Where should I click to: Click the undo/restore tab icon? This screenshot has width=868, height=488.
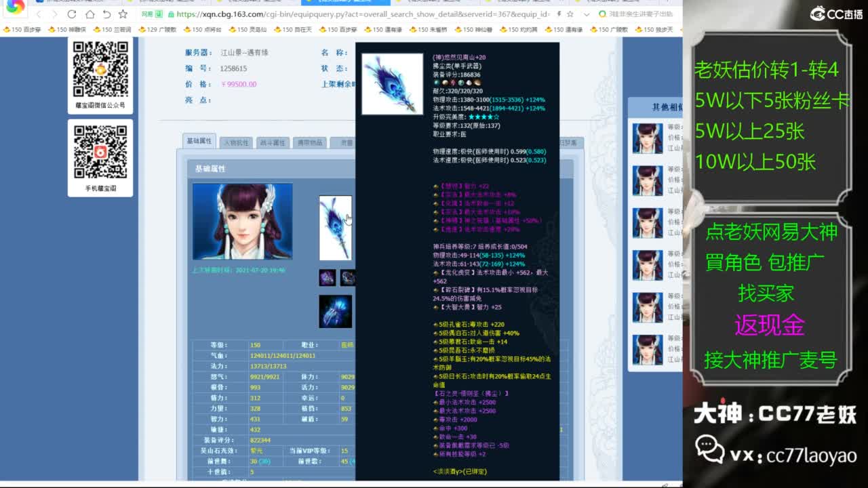(106, 14)
